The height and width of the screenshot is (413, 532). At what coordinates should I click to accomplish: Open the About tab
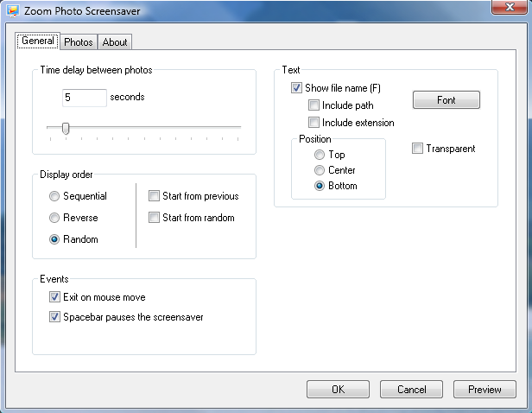[115, 42]
